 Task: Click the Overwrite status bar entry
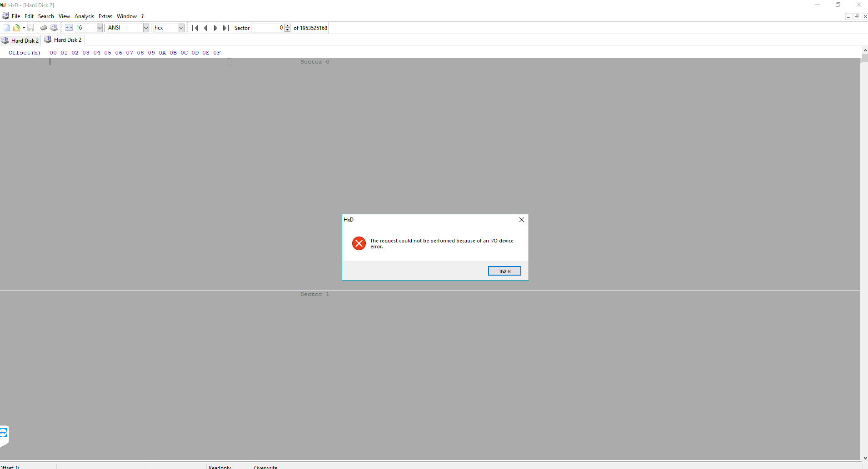click(266, 467)
